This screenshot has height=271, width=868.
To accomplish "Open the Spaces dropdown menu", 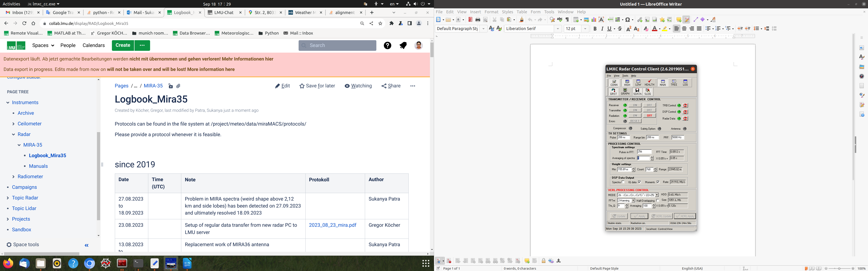I will click(x=43, y=45).
